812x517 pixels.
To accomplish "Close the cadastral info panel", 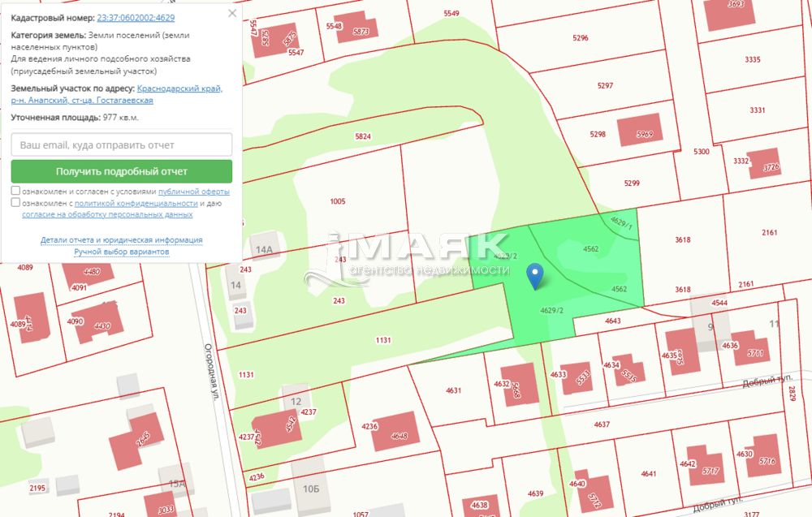I will click(232, 14).
